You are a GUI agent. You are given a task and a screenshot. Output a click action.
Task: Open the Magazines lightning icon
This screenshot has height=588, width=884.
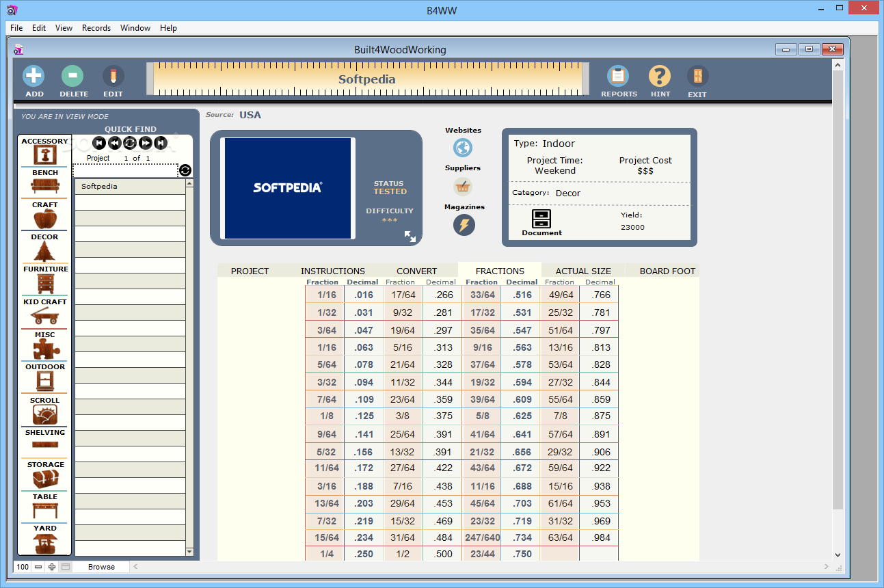(464, 225)
